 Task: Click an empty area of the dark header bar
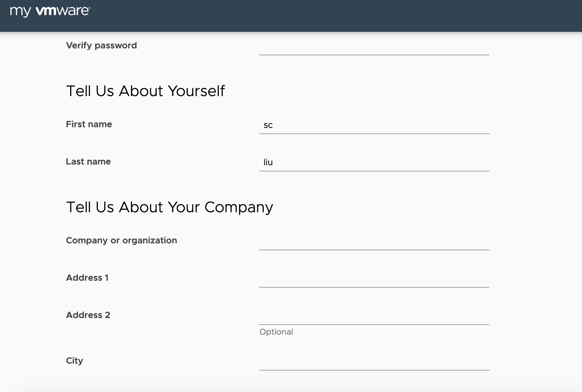[x=311, y=16]
